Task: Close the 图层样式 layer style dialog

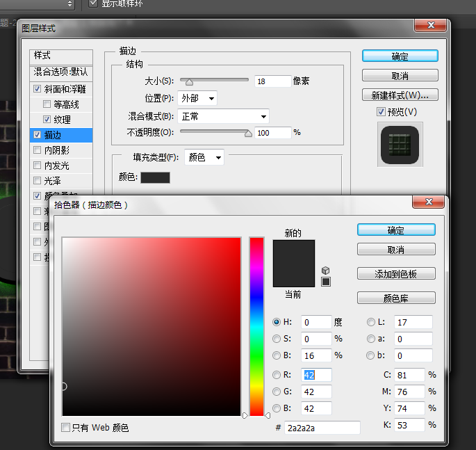Action: 429,26
